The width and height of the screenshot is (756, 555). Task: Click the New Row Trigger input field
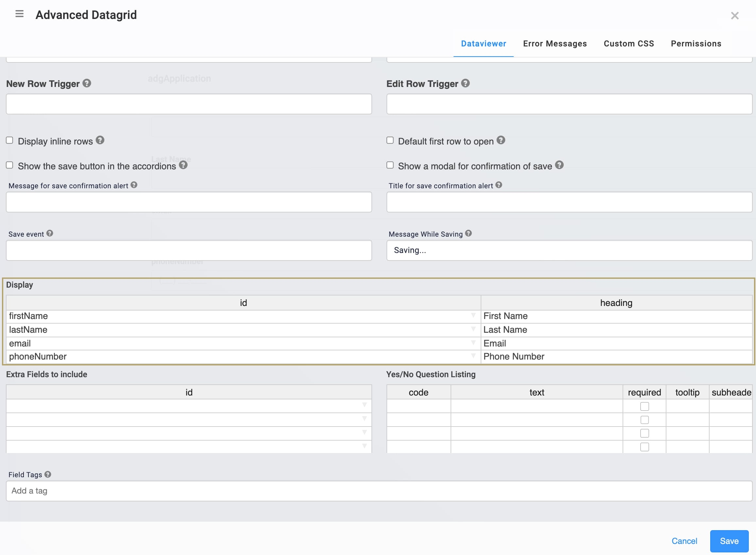point(189,104)
